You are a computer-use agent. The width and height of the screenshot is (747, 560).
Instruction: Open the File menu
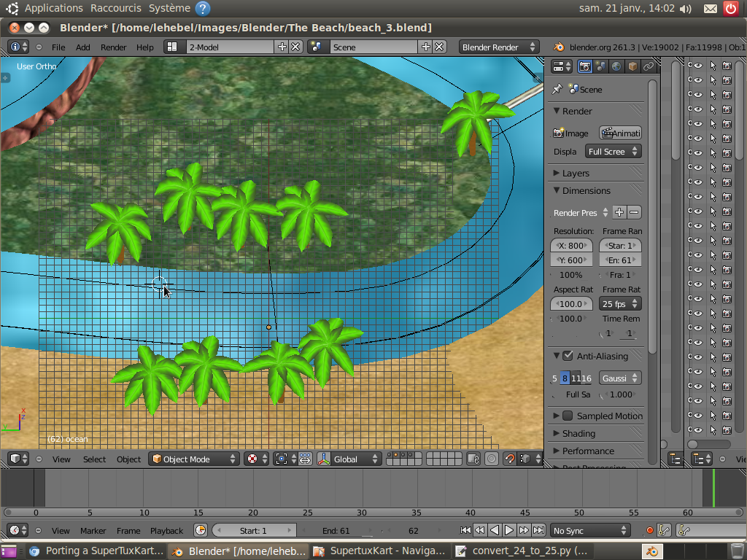coord(58,47)
